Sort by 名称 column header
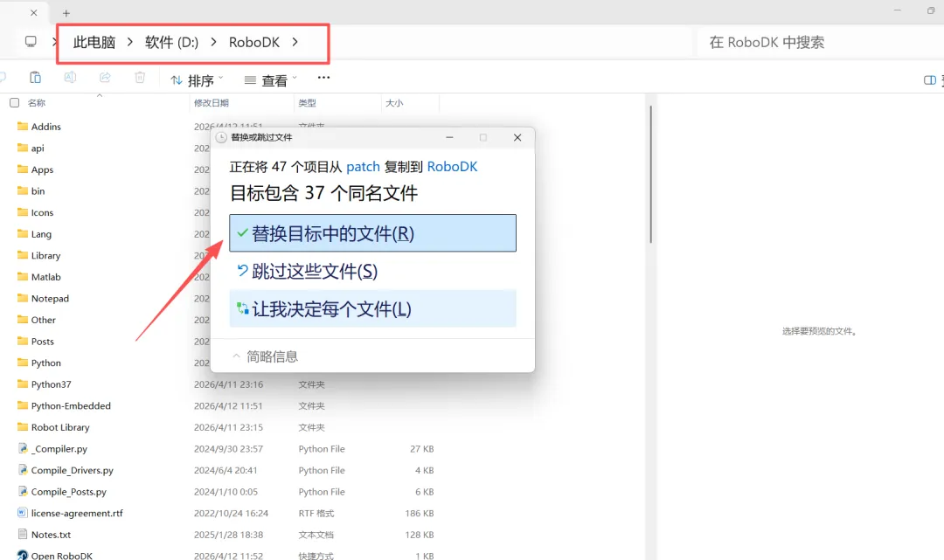 [x=37, y=103]
